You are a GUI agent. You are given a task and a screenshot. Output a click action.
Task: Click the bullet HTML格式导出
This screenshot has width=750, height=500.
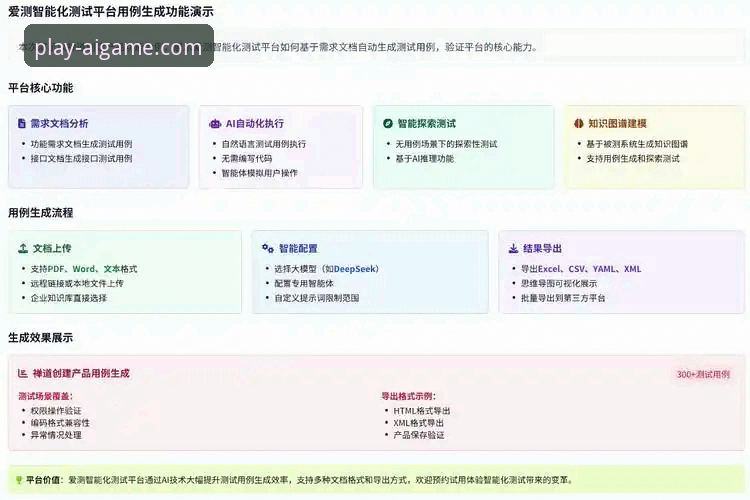tap(422, 411)
